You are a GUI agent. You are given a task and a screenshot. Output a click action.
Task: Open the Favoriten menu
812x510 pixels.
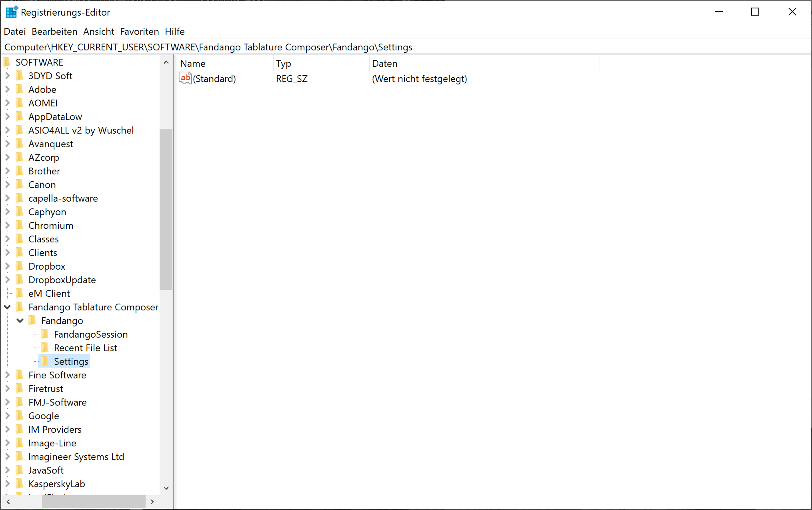tap(139, 31)
